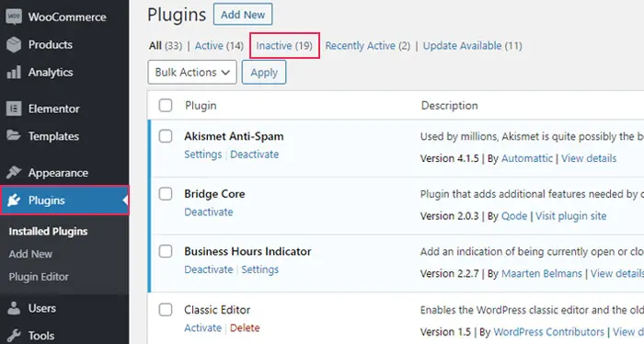Click the Tools wrench icon
This screenshot has height=344, width=644.
tap(14, 336)
